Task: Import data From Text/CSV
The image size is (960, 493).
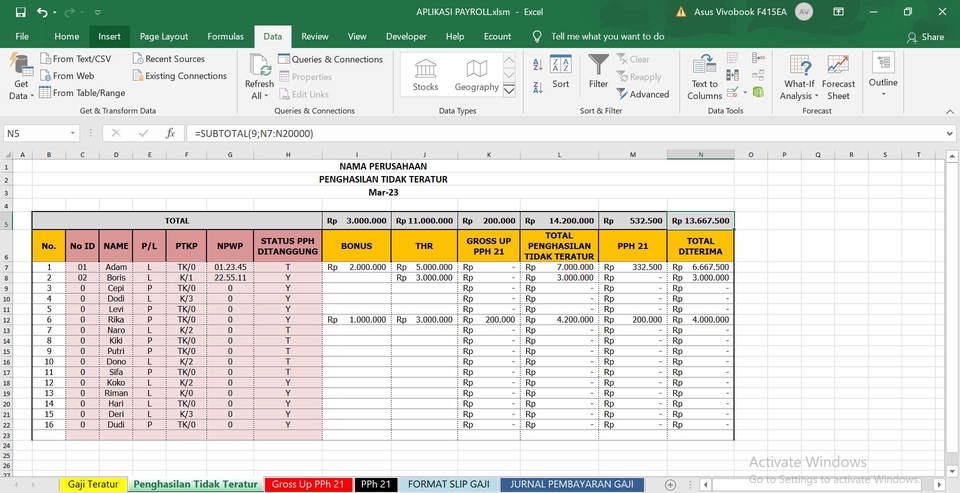Action: click(75, 59)
